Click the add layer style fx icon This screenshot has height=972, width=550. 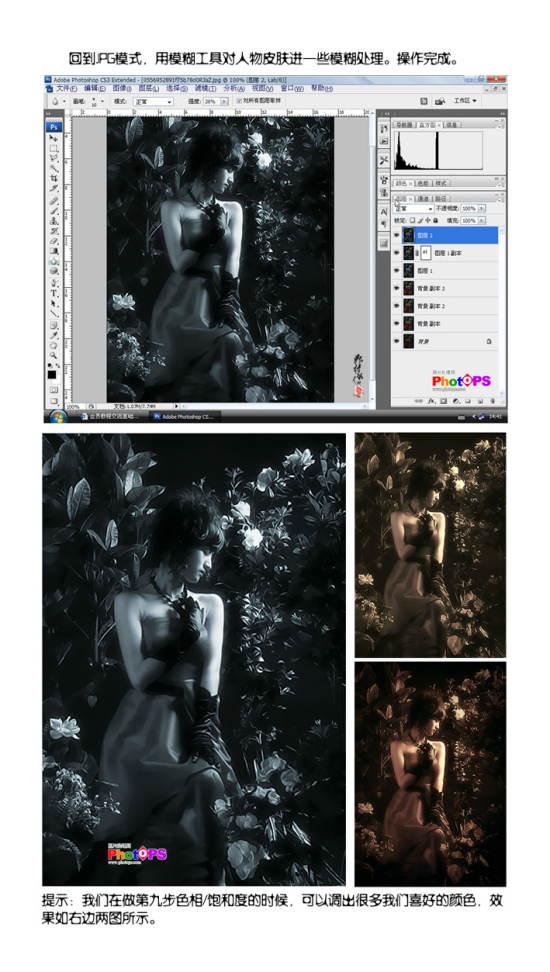430,401
